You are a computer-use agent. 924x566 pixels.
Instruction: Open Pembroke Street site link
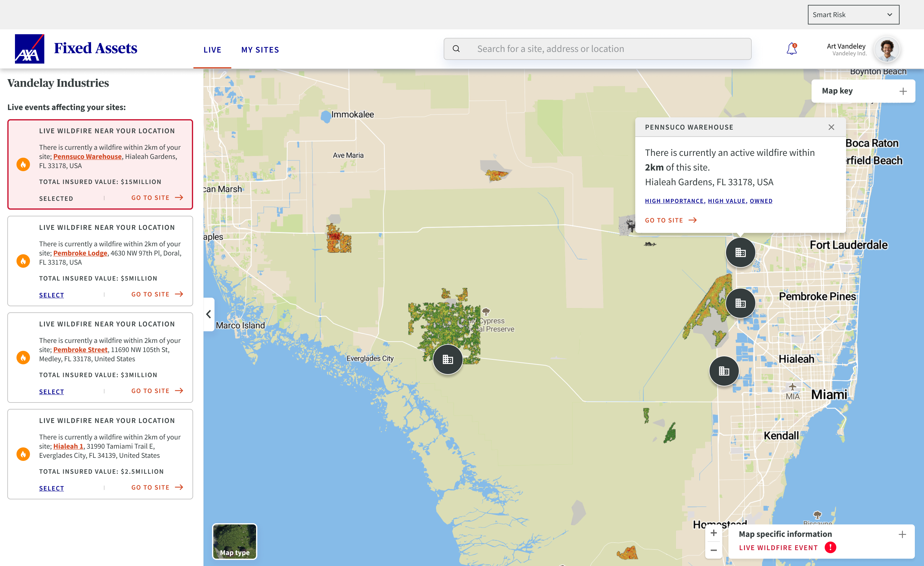pos(80,350)
